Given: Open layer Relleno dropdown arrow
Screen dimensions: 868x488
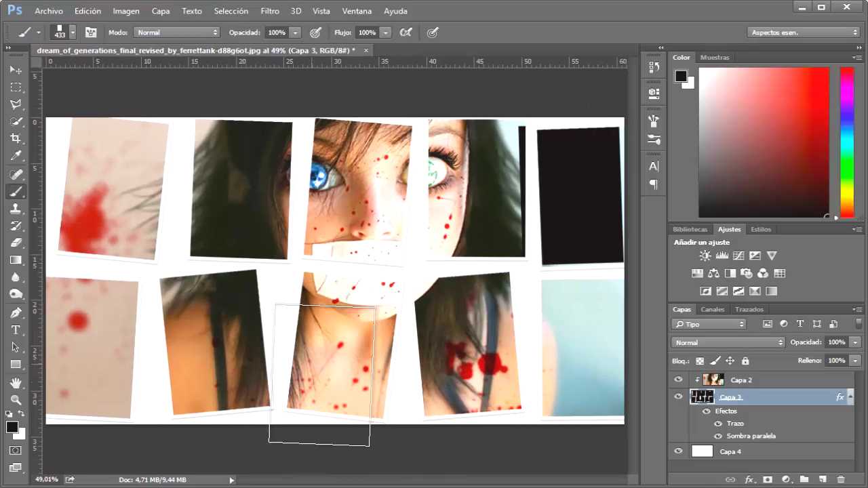Looking at the screenshot, I should coord(855,361).
